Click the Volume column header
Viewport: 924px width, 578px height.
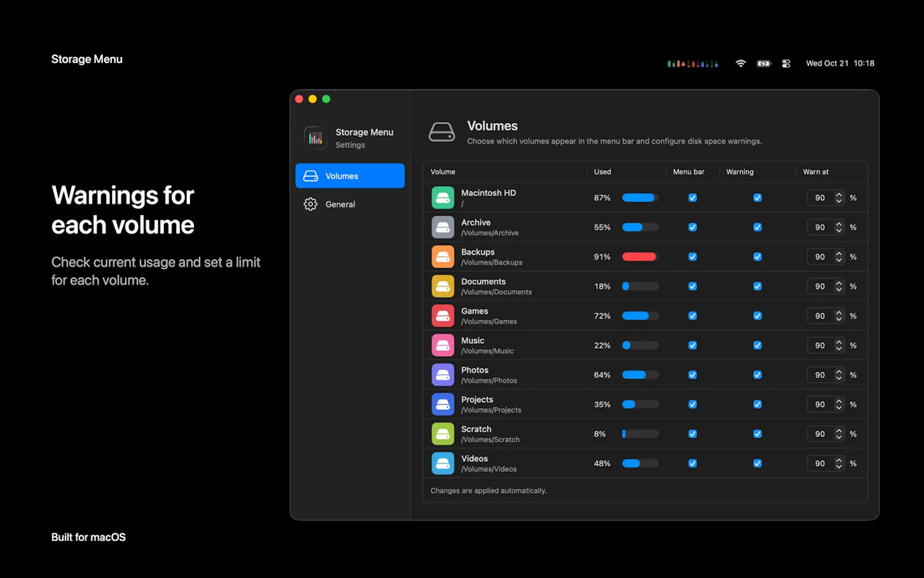click(x=443, y=172)
